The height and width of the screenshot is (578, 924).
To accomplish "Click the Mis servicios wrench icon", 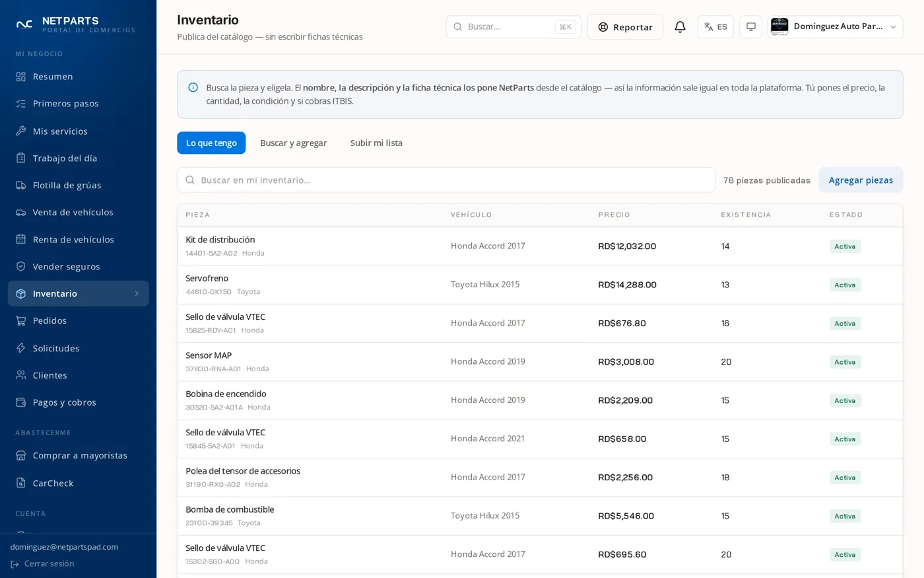I will coord(21,131).
